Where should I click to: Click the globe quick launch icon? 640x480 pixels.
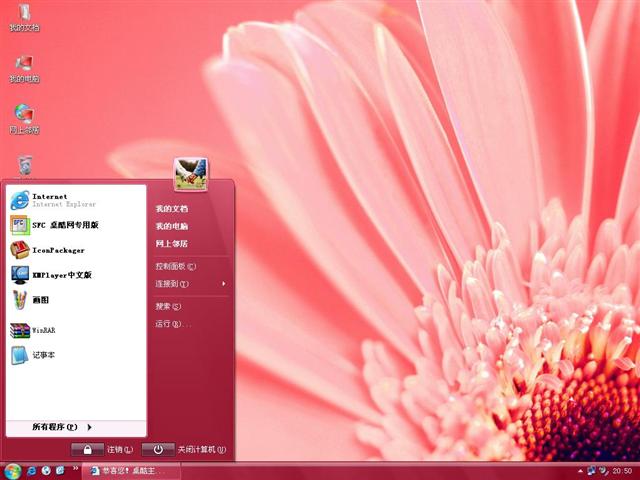46,471
